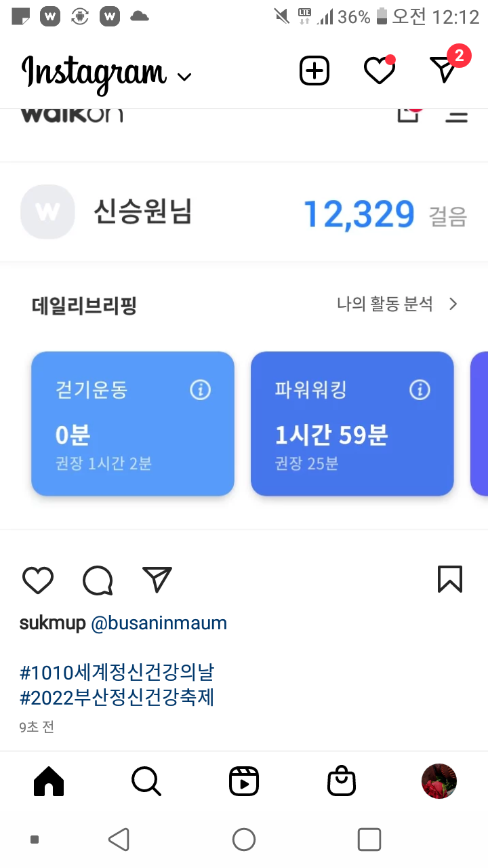The width and height of the screenshot is (488, 868).
Task: Save the post with bookmark icon
Action: pyautogui.click(x=450, y=580)
